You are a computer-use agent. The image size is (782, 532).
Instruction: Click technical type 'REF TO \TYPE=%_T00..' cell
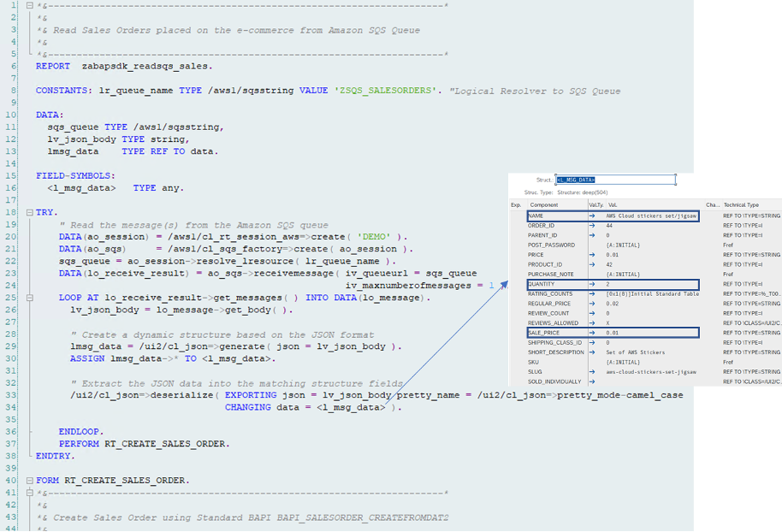(x=751, y=294)
